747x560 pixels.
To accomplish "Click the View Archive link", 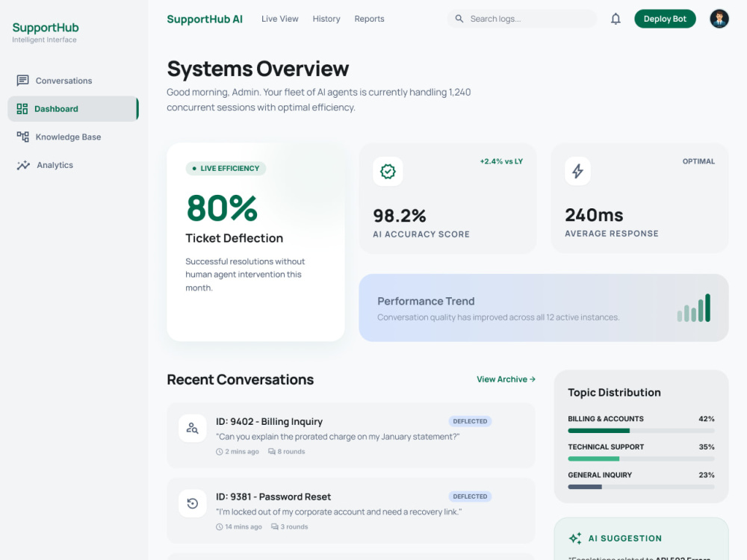I will [506, 379].
